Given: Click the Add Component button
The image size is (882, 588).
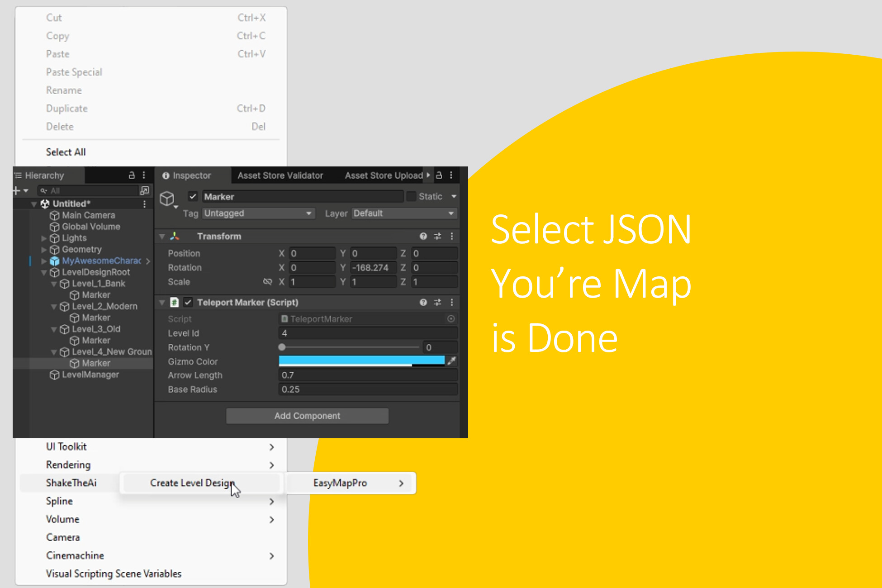Looking at the screenshot, I should point(307,416).
